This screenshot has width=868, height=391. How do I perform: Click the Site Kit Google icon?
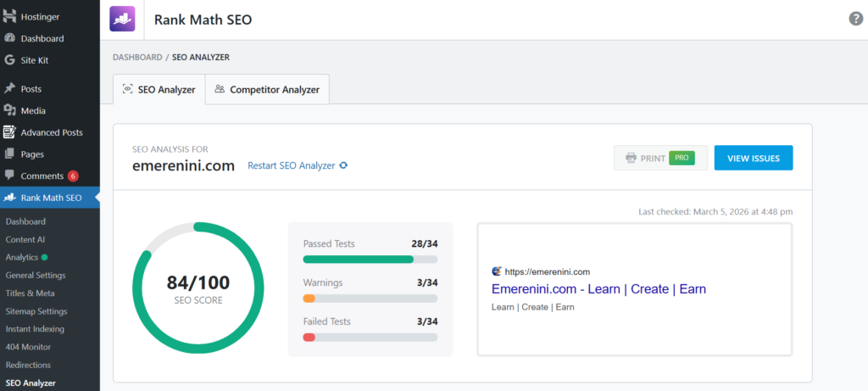point(8,60)
